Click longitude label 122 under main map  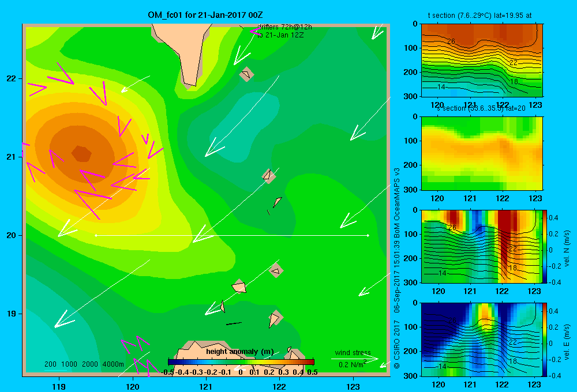pyautogui.click(x=279, y=386)
